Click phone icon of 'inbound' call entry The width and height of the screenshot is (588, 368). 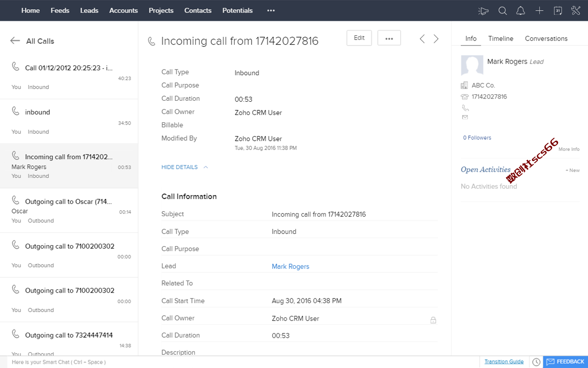pyautogui.click(x=16, y=111)
